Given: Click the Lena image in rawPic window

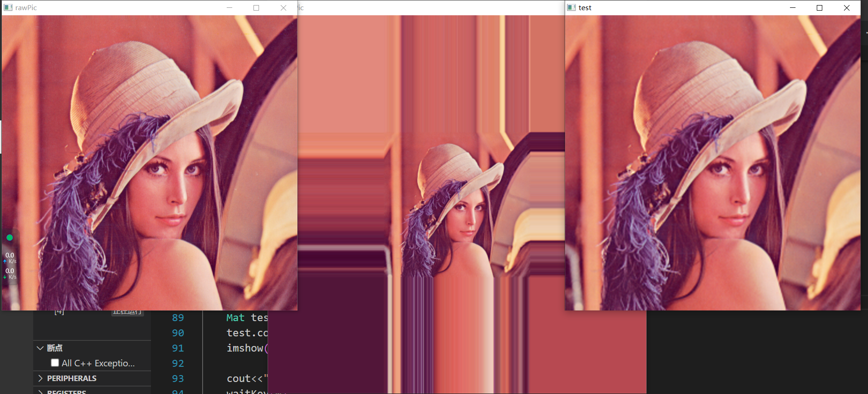Looking at the screenshot, I should 150,163.
